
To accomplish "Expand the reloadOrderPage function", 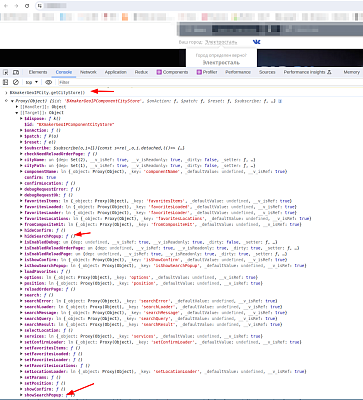I will pyautogui.click(x=22, y=289).
